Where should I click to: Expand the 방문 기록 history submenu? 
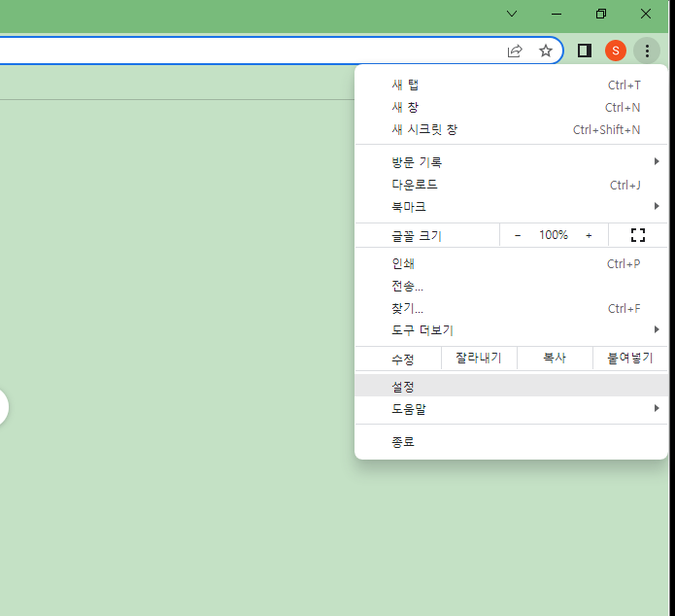click(511, 162)
